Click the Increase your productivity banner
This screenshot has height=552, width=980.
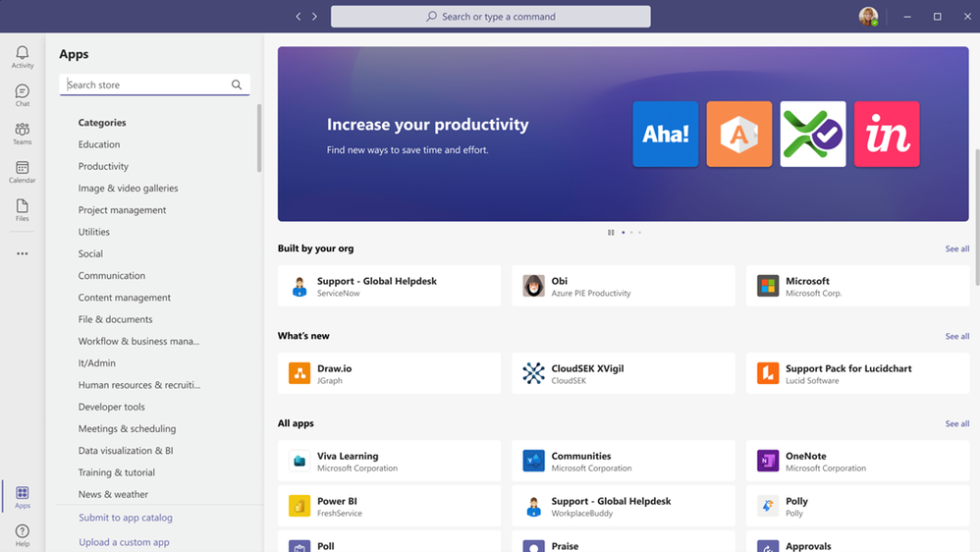click(x=624, y=134)
